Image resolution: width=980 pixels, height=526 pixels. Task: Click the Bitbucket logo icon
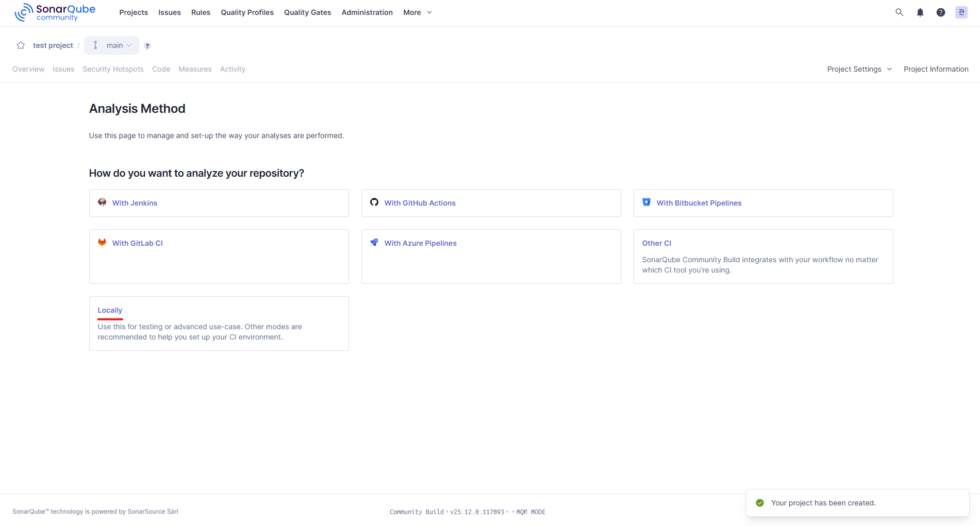tap(646, 202)
